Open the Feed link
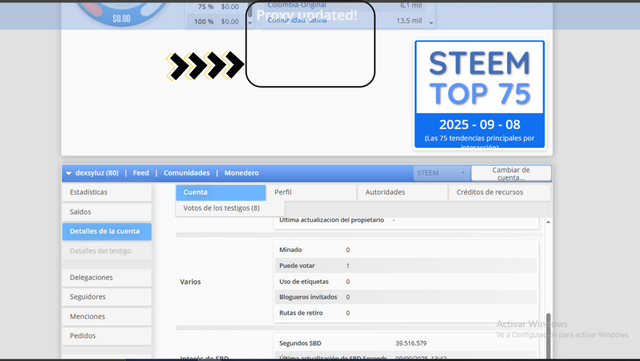Viewport: 640px width, 361px height. click(141, 173)
